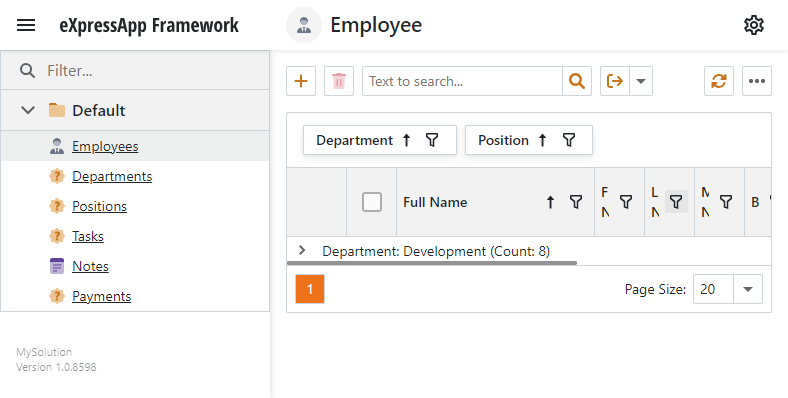Open the Positions navigation link
788x398 pixels.
click(100, 206)
